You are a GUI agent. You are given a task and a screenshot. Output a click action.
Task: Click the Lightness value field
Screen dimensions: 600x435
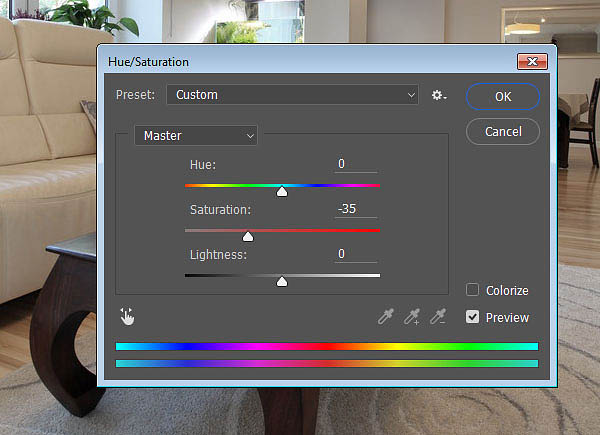click(356, 254)
